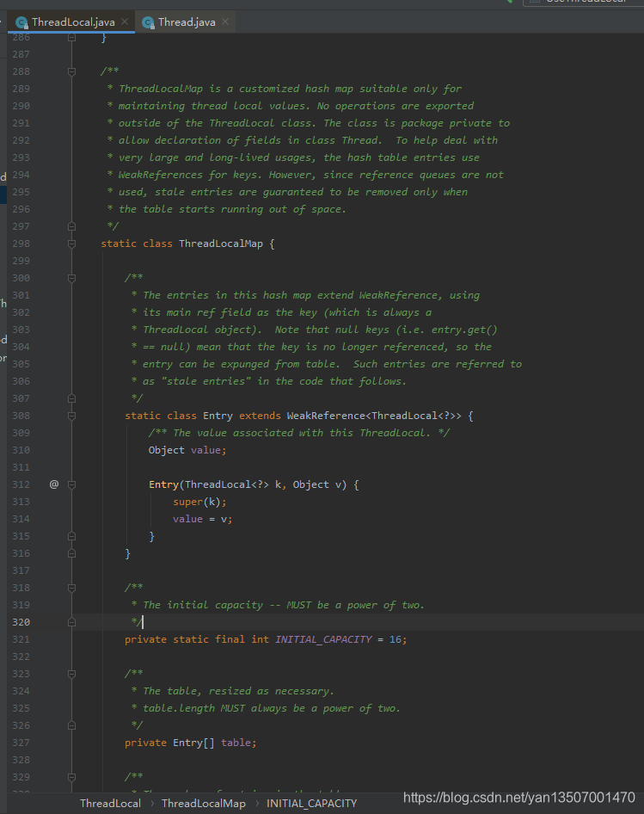Switch to the ThreadLocal.java tab

(71, 22)
